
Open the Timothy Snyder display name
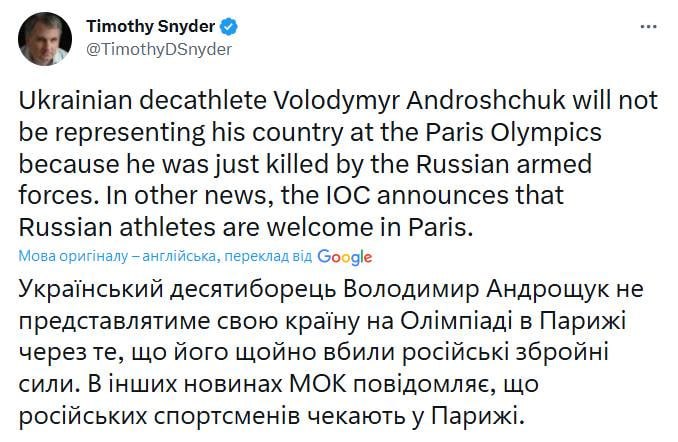pos(157,25)
